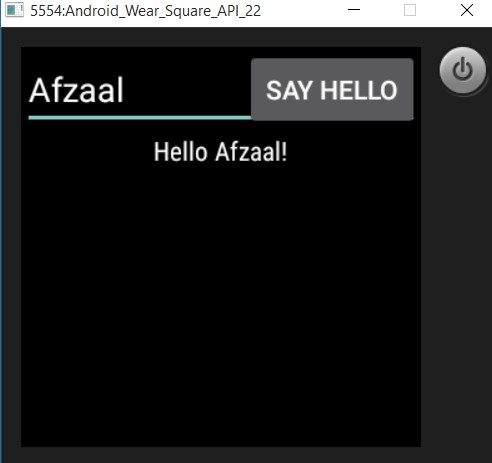This screenshot has width=492, height=463.
Task: Minimize the Android Wear emulator window
Action: 354,10
